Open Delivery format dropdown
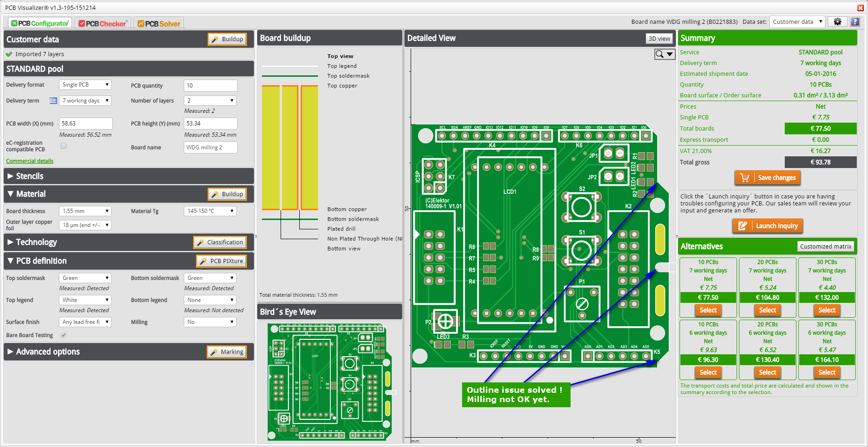Image resolution: width=868 pixels, height=447 pixels. 85,85
